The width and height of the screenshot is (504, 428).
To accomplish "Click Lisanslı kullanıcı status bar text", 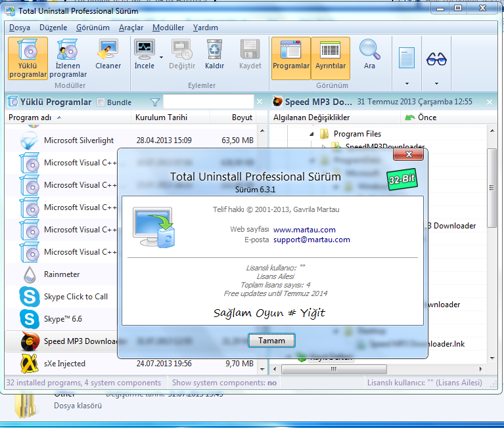I will 424,383.
